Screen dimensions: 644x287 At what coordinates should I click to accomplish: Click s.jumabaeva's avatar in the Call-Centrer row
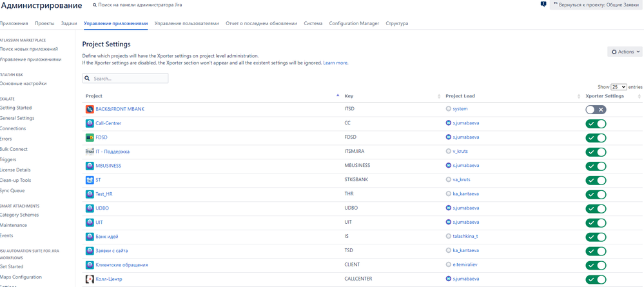click(448, 123)
